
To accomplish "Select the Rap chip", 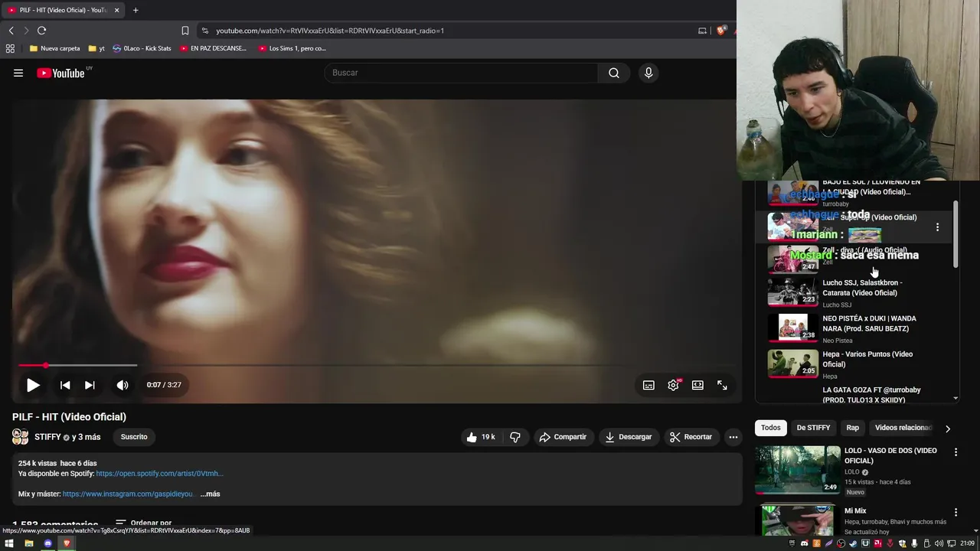I will (x=853, y=428).
